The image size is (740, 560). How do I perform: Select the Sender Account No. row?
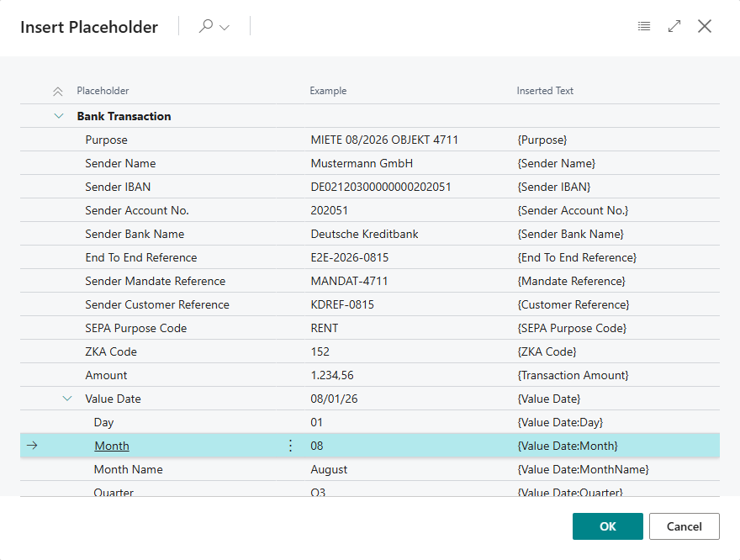pyautogui.click(x=369, y=210)
